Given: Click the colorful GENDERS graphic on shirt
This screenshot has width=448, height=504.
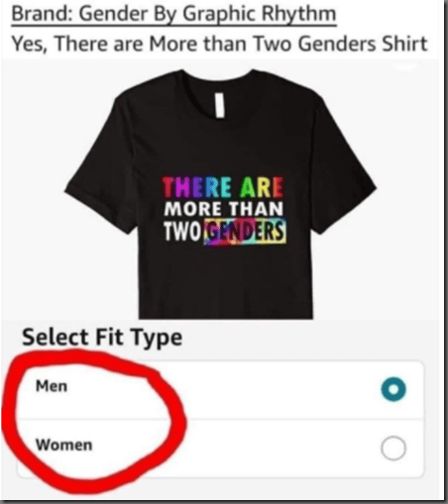Looking at the screenshot, I should (245, 232).
